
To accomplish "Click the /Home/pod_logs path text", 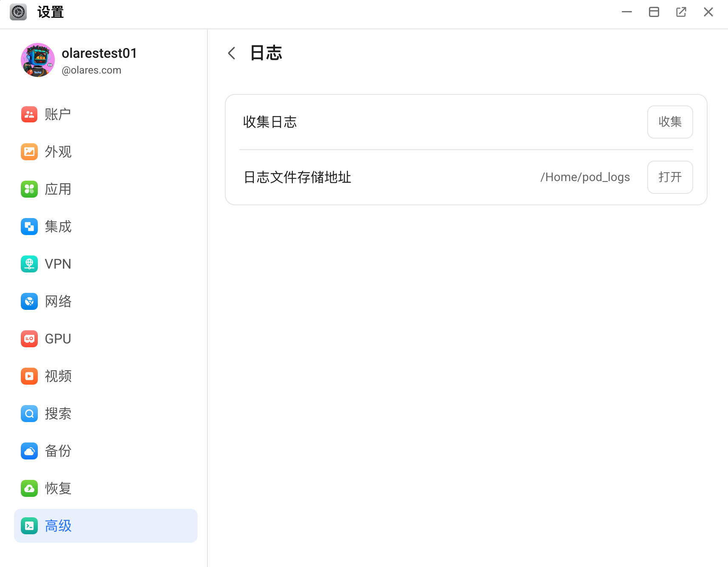I will coord(585,177).
